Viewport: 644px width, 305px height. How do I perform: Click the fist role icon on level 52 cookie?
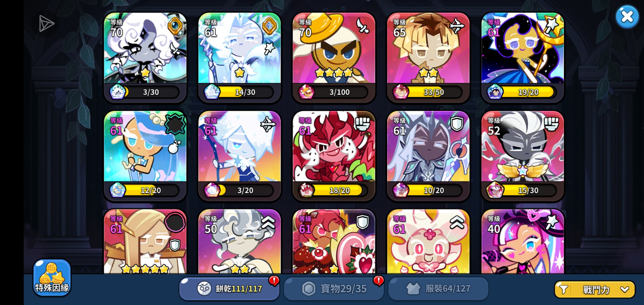click(551, 124)
